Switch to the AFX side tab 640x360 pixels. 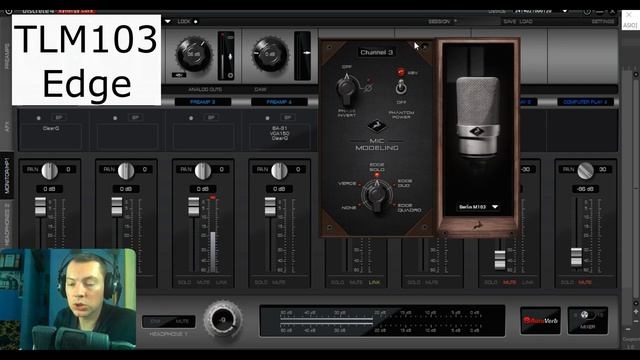pos(7,127)
